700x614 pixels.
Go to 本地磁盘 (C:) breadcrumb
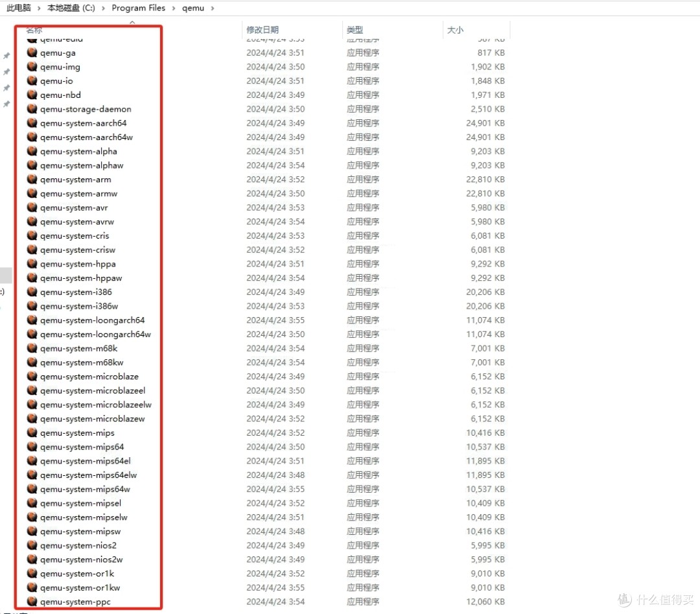[x=71, y=8]
